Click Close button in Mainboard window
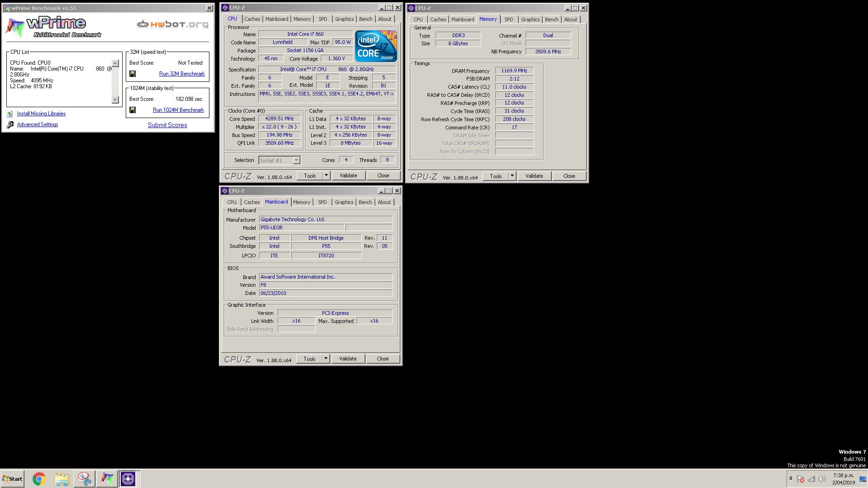 tap(383, 359)
